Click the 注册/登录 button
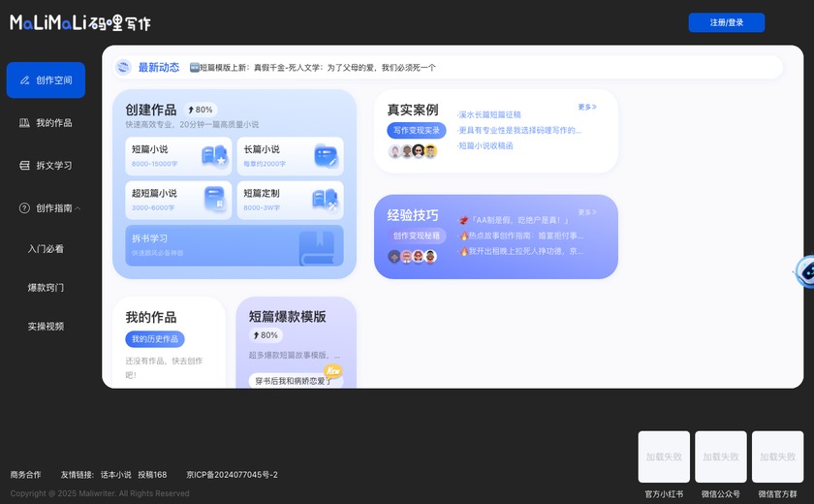Screen dimensions: 814x504 point(726,23)
